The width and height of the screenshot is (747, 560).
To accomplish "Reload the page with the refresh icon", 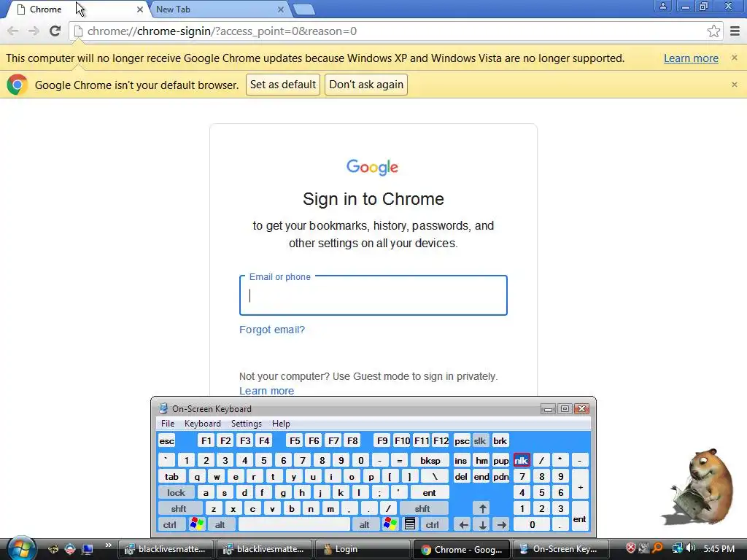I will (x=55, y=31).
